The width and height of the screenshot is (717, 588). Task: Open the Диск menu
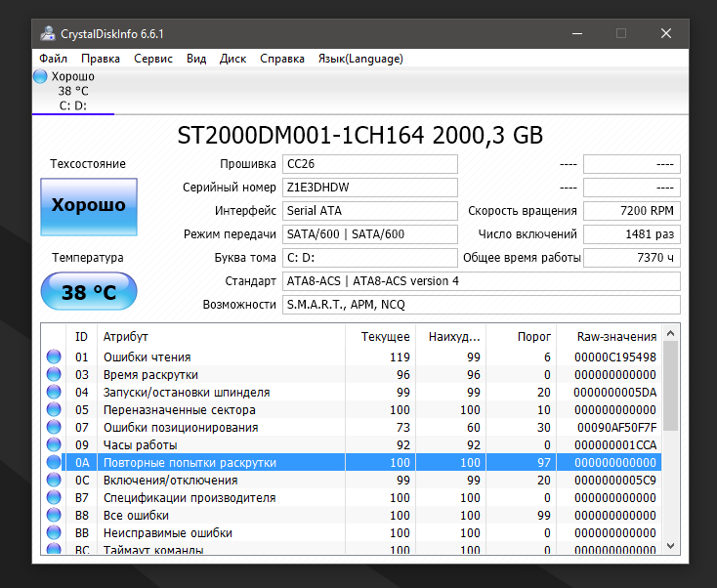232,59
